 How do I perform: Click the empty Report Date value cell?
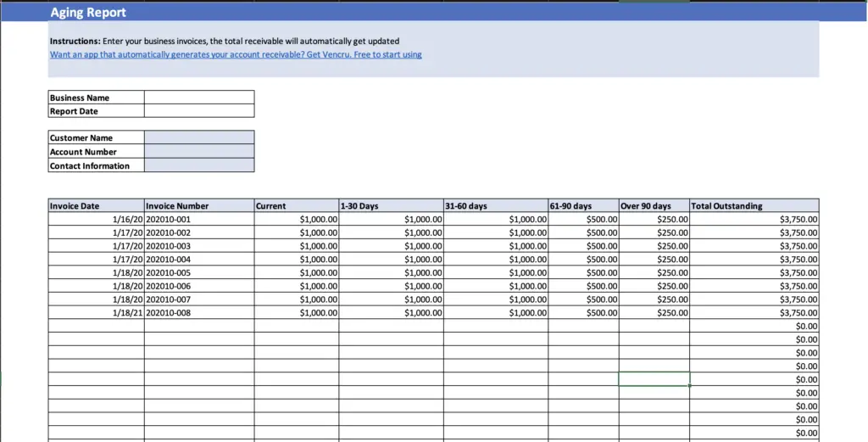199,111
